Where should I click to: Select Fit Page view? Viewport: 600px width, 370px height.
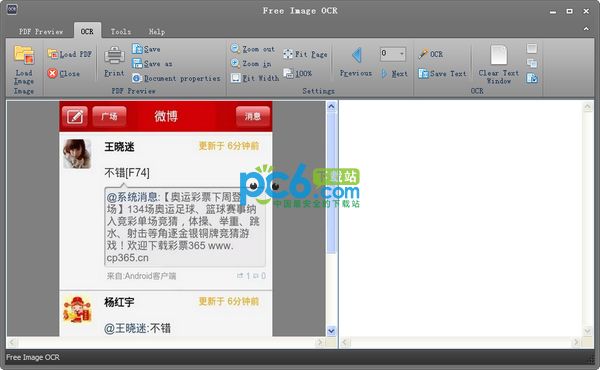tap(305, 54)
